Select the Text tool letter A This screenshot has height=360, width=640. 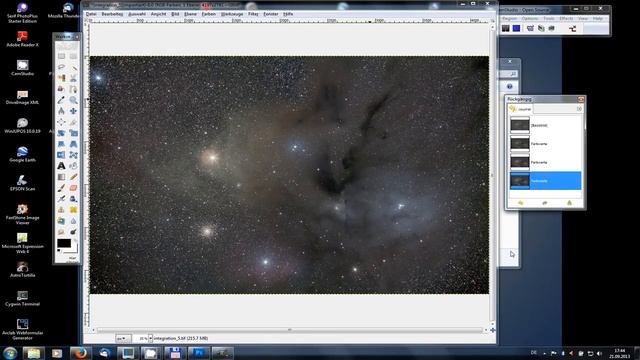click(61, 166)
